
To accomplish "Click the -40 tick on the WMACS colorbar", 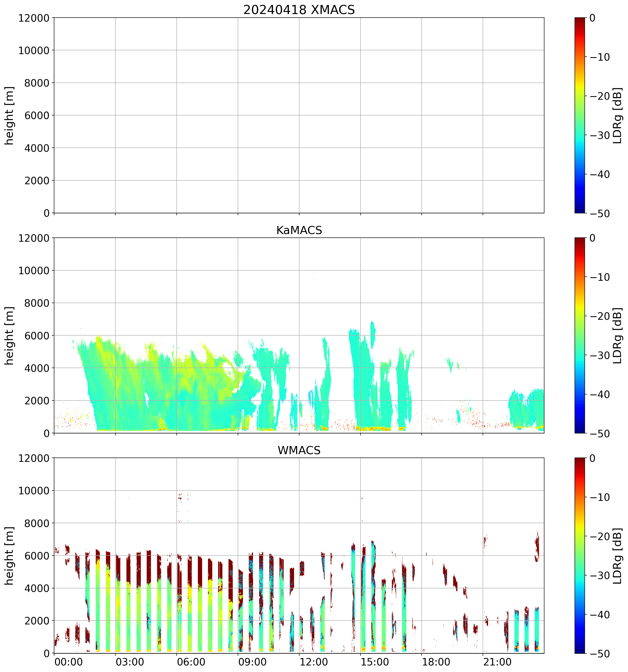I will 600,614.
